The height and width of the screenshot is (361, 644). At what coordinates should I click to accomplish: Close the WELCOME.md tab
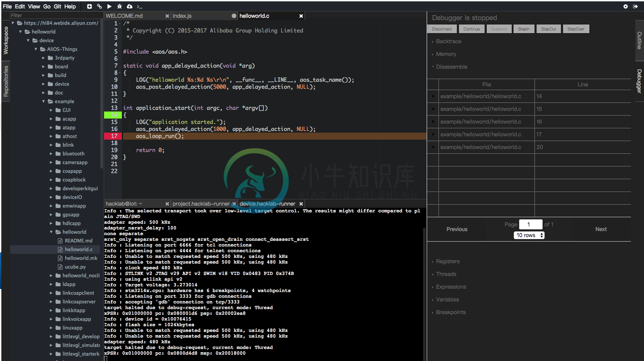pyautogui.click(x=167, y=16)
